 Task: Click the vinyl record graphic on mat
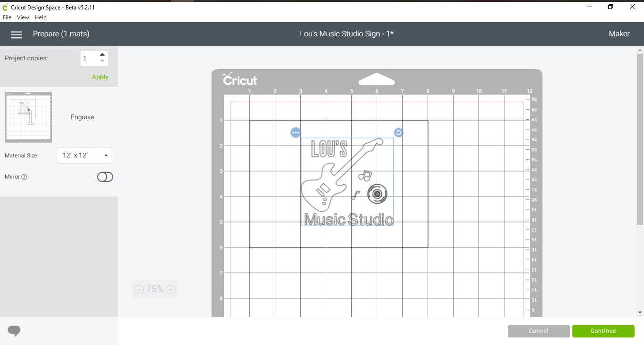[377, 194]
